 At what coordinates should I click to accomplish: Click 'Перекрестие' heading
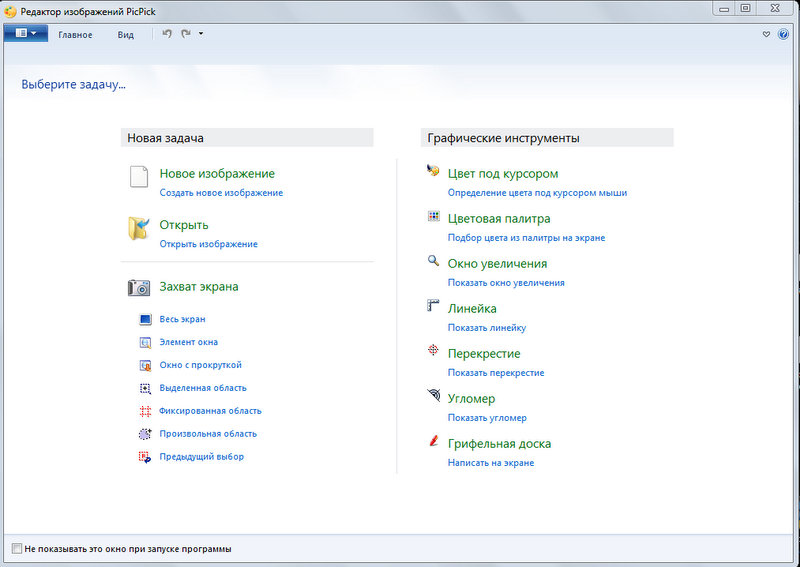[484, 354]
